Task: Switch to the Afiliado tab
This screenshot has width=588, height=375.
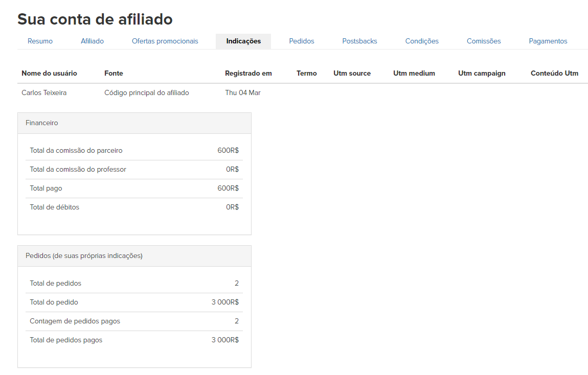Action: coord(92,41)
